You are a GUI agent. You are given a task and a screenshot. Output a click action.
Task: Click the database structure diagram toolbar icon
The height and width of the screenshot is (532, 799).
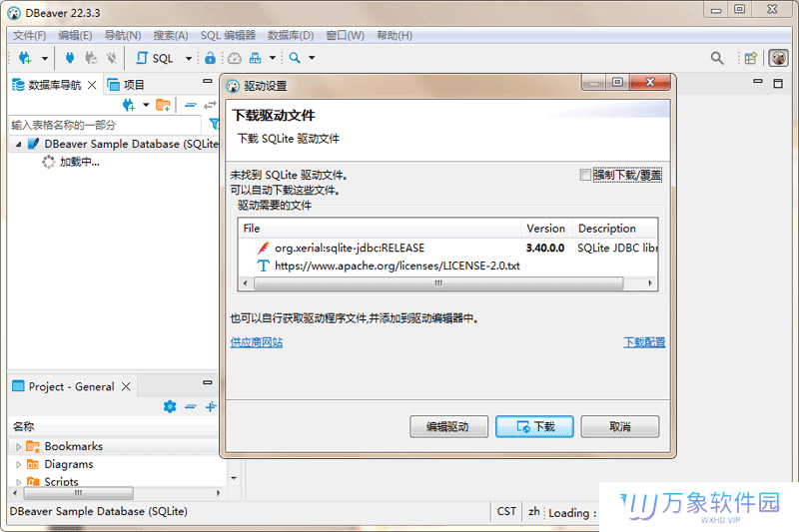[x=256, y=58]
